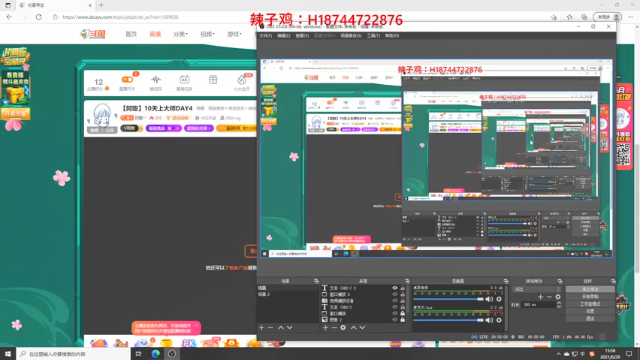Enable OBS Studio Mode button
The image size is (640, 360).
[590, 304]
